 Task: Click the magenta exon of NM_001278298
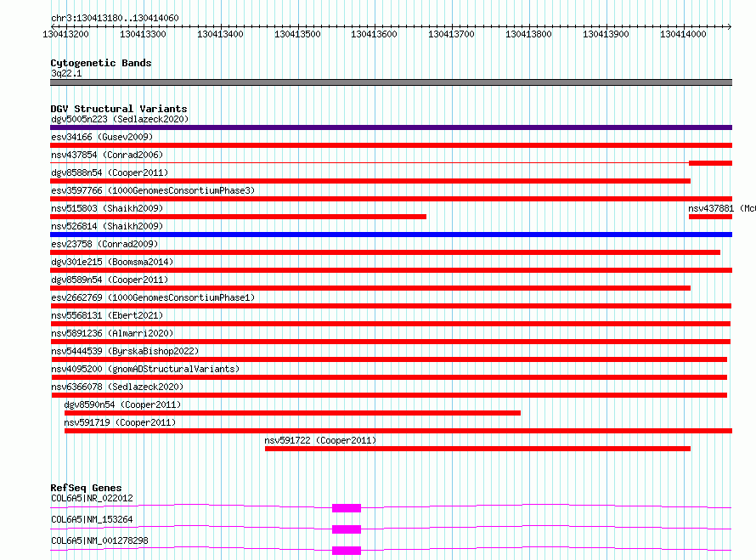[347, 551]
